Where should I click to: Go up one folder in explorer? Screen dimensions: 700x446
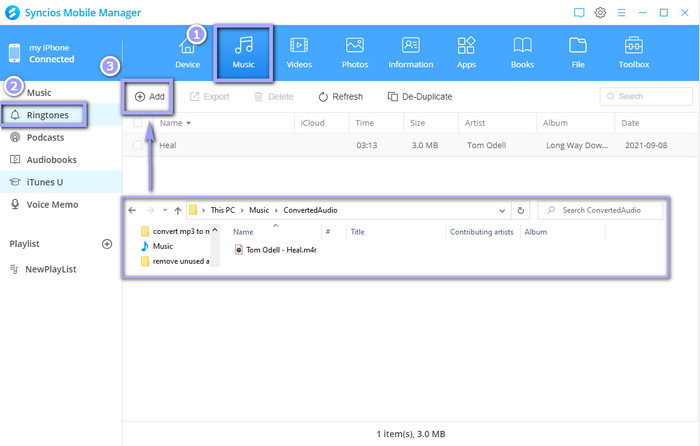(x=178, y=210)
